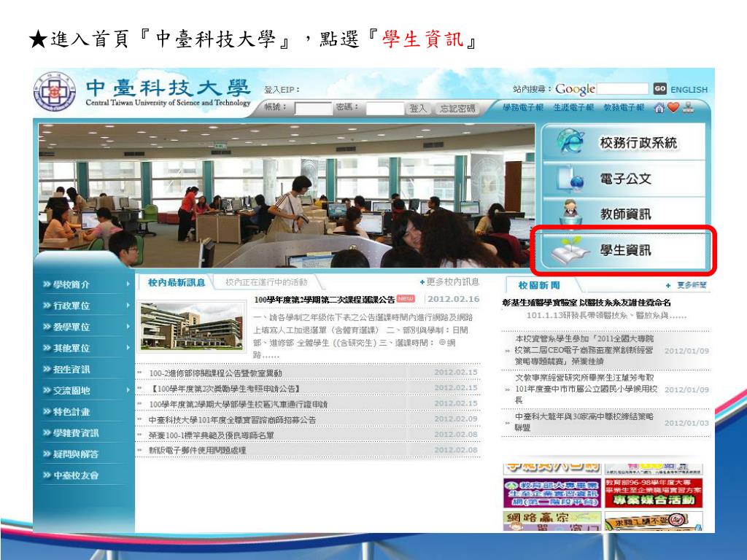Click the 專案媒合活動 red banner
This screenshot has height=560, width=747.
coord(654,493)
